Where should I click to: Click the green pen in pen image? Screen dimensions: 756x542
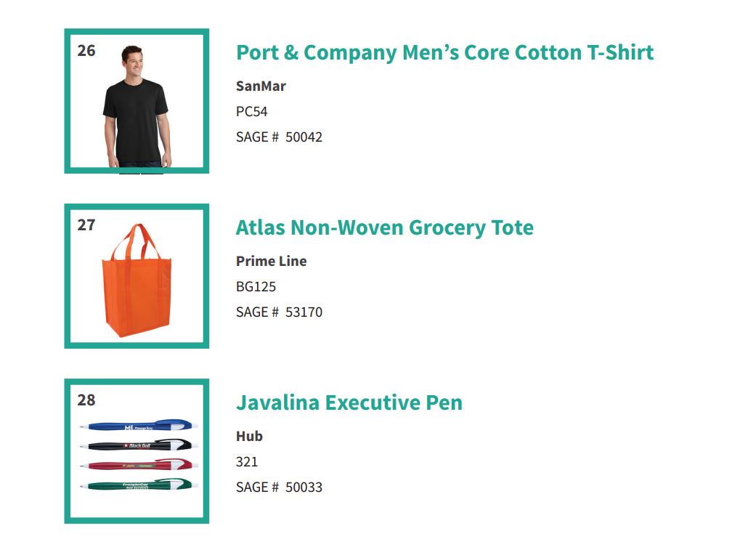[139, 485]
